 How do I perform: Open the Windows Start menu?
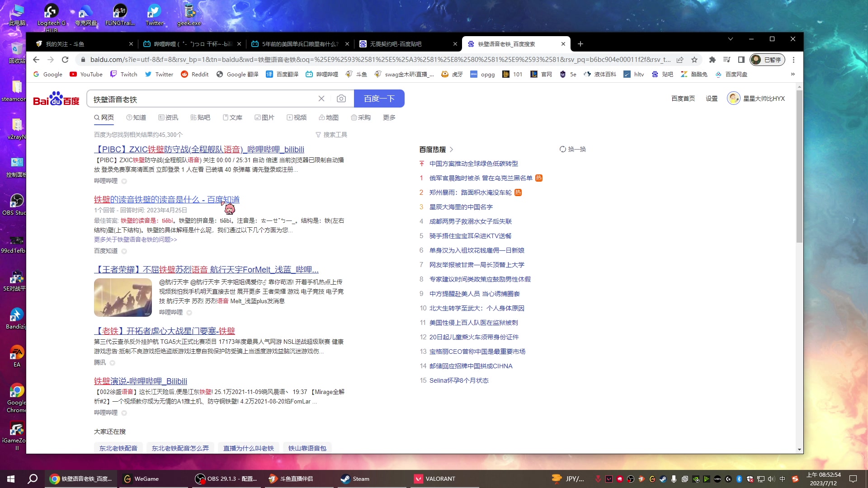[x=11, y=479]
